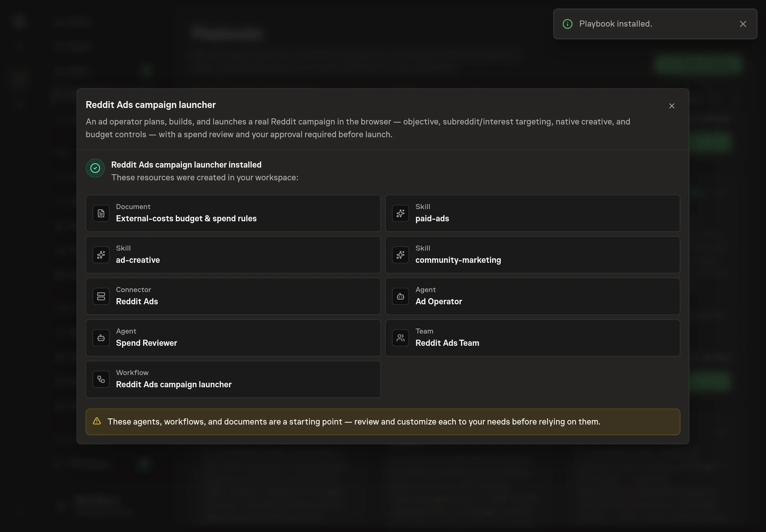The height and width of the screenshot is (532, 766).
Task: Open the ad-creative skill name
Action: 138,260
